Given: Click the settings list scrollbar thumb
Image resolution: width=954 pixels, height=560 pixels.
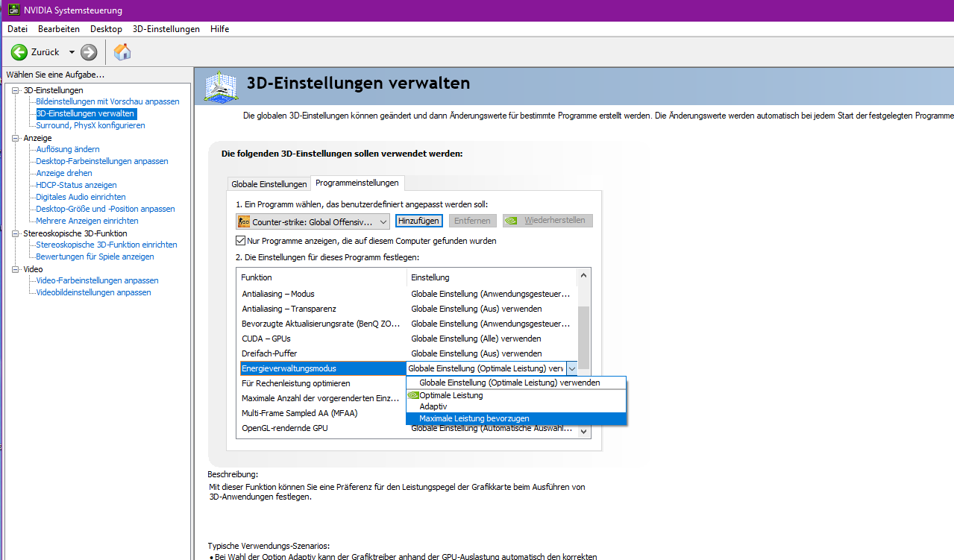Looking at the screenshot, I should pos(584,338).
